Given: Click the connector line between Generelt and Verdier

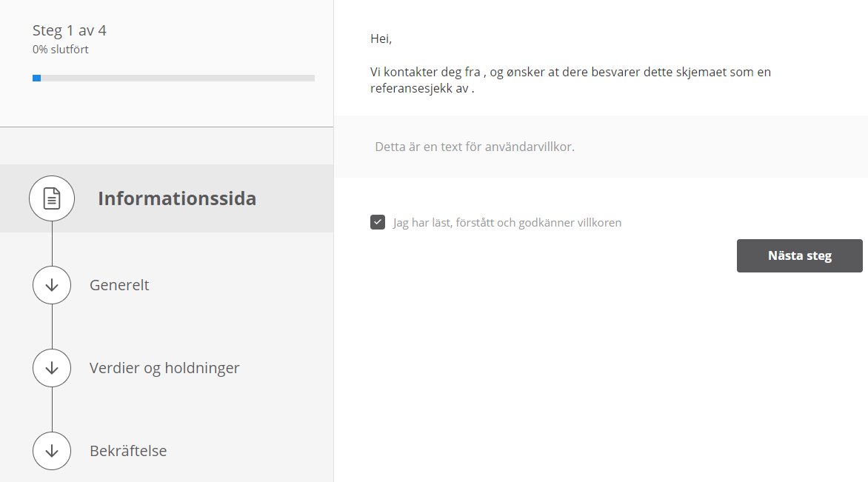Looking at the screenshot, I should 52,327.
